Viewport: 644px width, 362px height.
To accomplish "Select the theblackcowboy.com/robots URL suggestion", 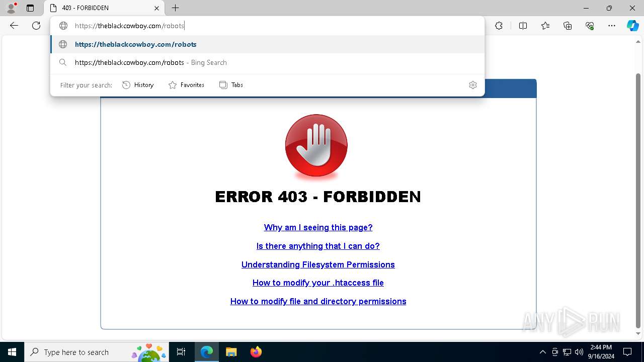I will tap(267, 44).
